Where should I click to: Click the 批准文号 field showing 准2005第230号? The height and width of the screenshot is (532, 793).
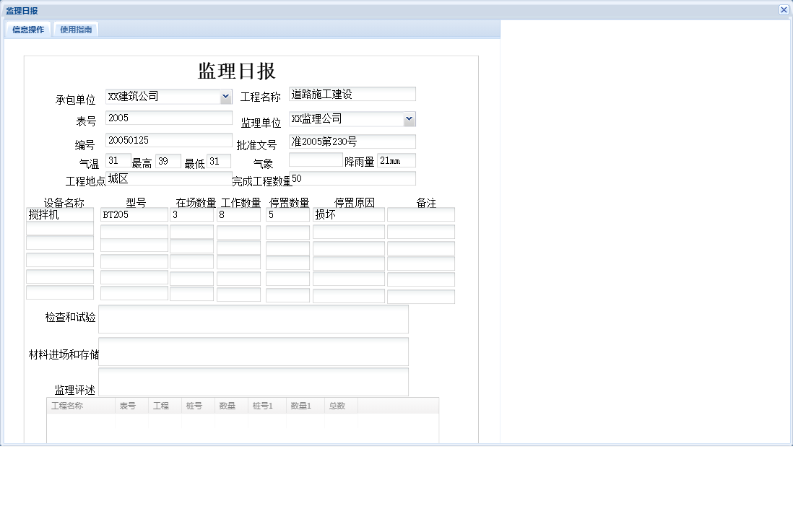[x=352, y=141]
